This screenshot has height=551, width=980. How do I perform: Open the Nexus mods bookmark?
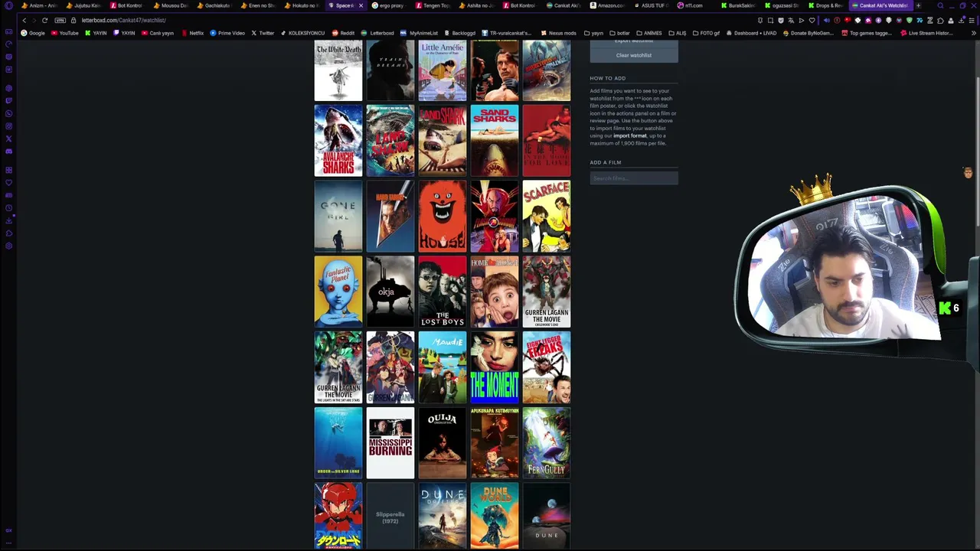pyautogui.click(x=558, y=33)
